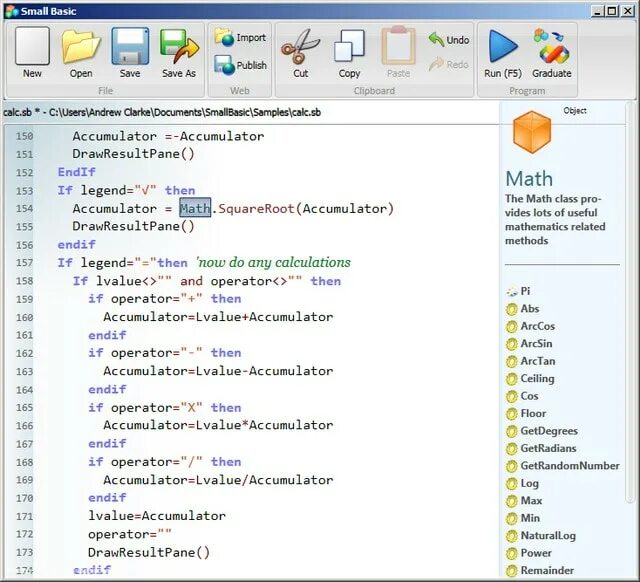This screenshot has height=582, width=640.
Task: Select the Abs method
Action: pyautogui.click(x=522, y=309)
